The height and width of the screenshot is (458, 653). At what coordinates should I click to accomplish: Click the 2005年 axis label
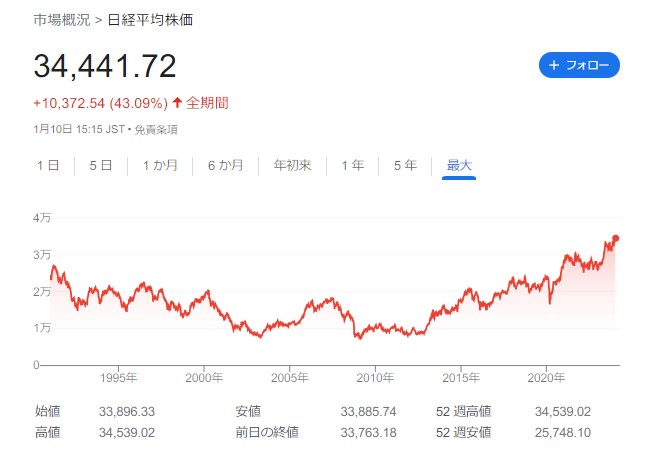tap(289, 378)
